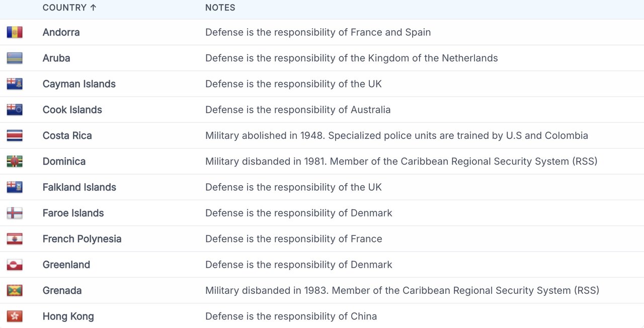Click the Aruba defense note

(x=351, y=58)
